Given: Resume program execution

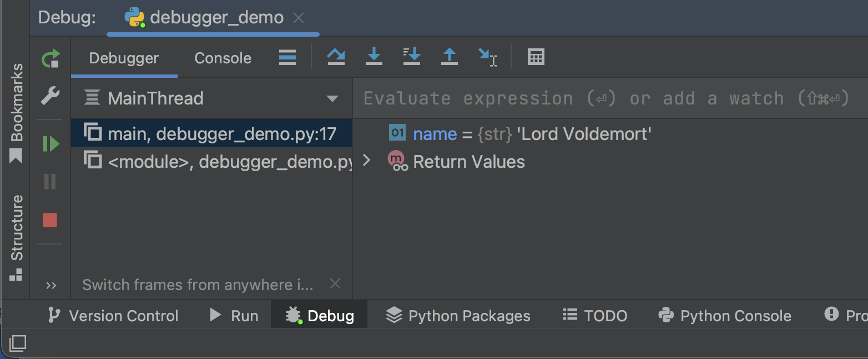Looking at the screenshot, I should (51, 143).
